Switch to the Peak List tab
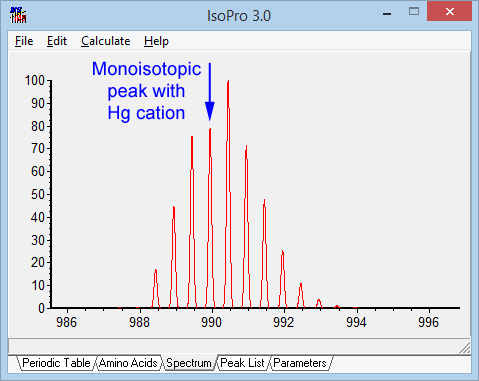 click(242, 363)
